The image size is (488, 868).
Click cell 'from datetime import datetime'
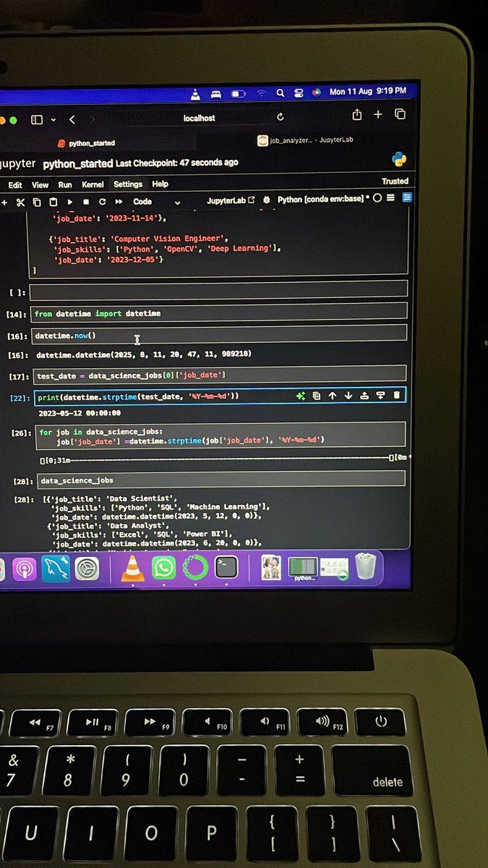click(x=218, y=313)
